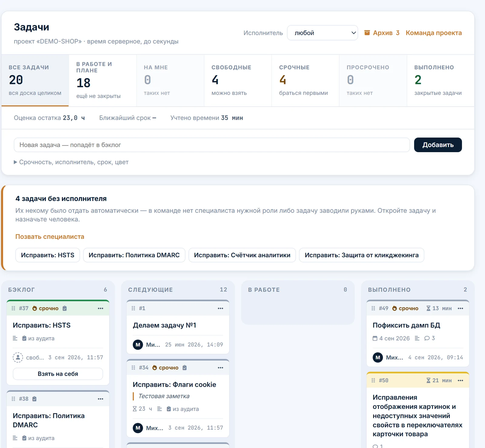Open the Исполнитель dropdown set to любой
485x448 pixels.
coord(323,33)
